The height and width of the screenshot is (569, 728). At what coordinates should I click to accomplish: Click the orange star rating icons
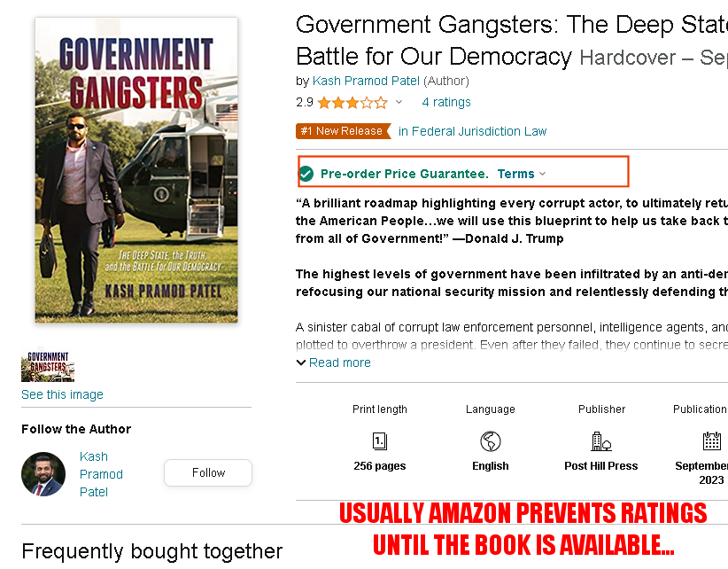pos(352,103)
